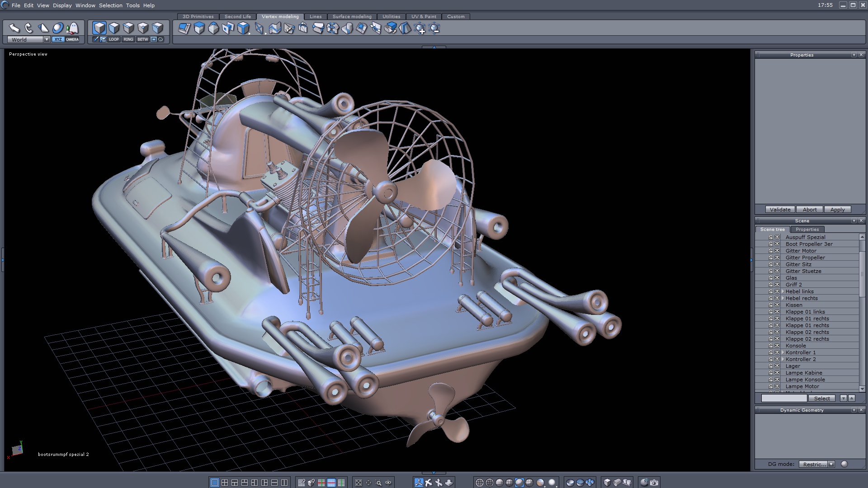Image resolution: width=868 pixels, height=488 pixels.
Task: Select the single viewport layout icon
Action: (215, 483)
